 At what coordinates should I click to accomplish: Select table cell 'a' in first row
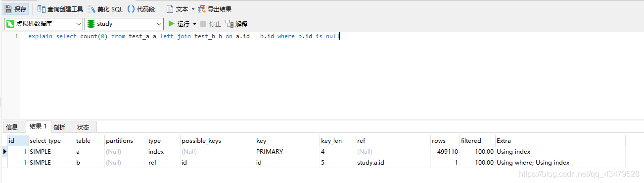point(90,151)
